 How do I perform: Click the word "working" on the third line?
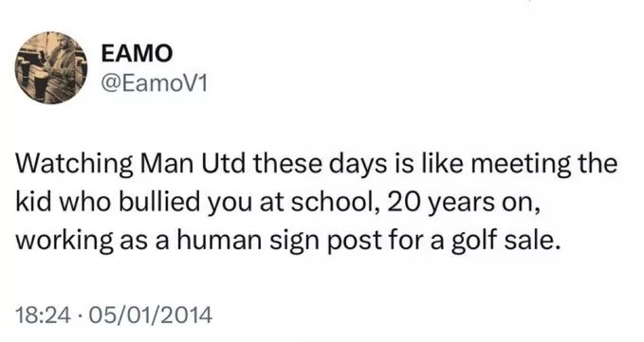click(64, 242)
